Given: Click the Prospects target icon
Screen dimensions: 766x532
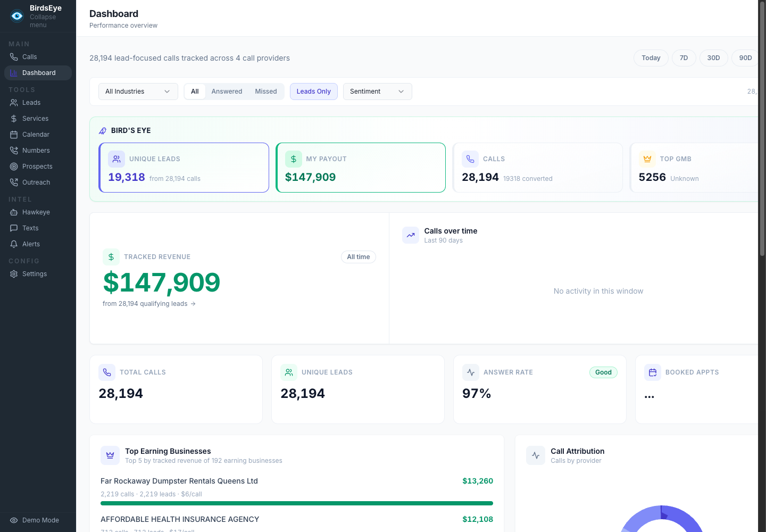Looking at the screenshot, I should (x=14, y=167).
